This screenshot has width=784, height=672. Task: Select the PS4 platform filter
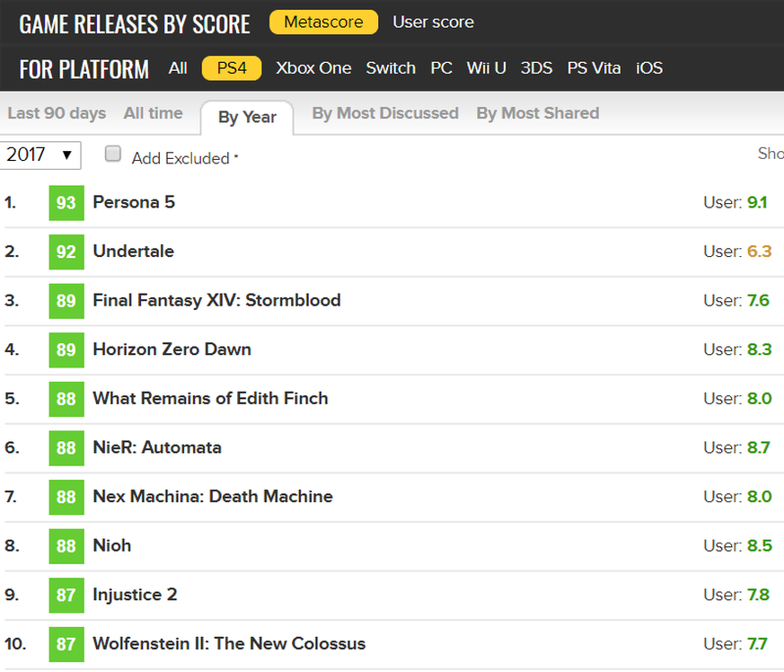click(232, 68)
